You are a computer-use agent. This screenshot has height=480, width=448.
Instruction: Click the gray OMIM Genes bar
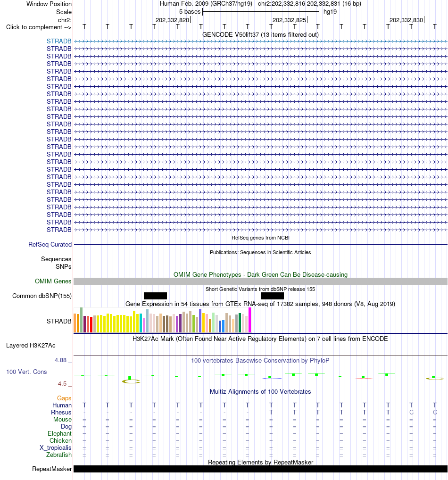point(260,281)
